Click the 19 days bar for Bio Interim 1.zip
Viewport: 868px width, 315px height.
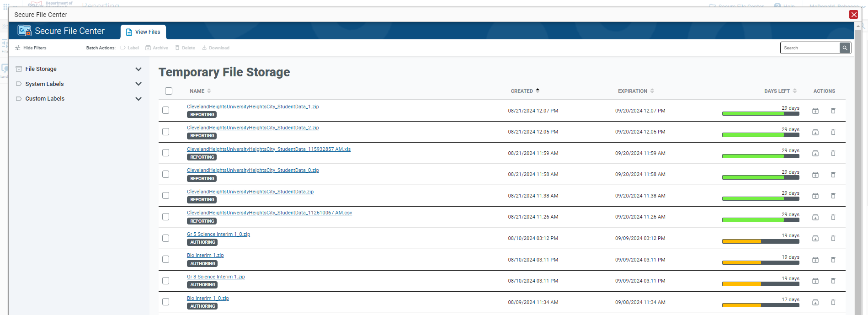click(x=761, y=263)
